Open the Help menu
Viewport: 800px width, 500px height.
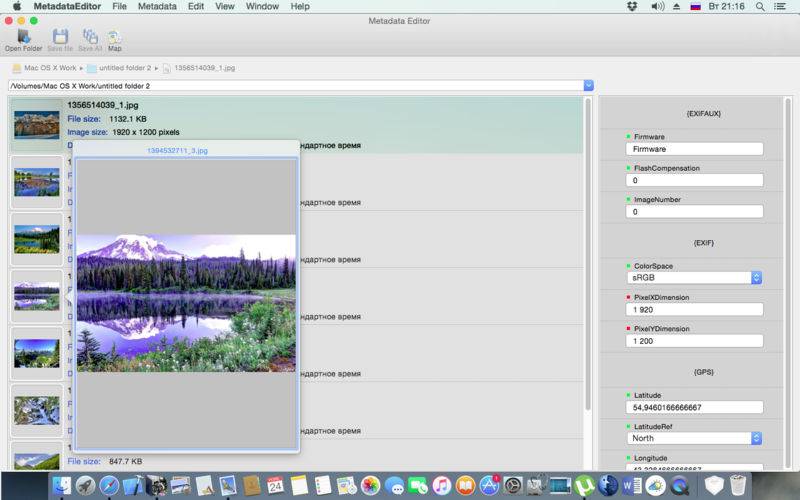(x=300, y=7)
